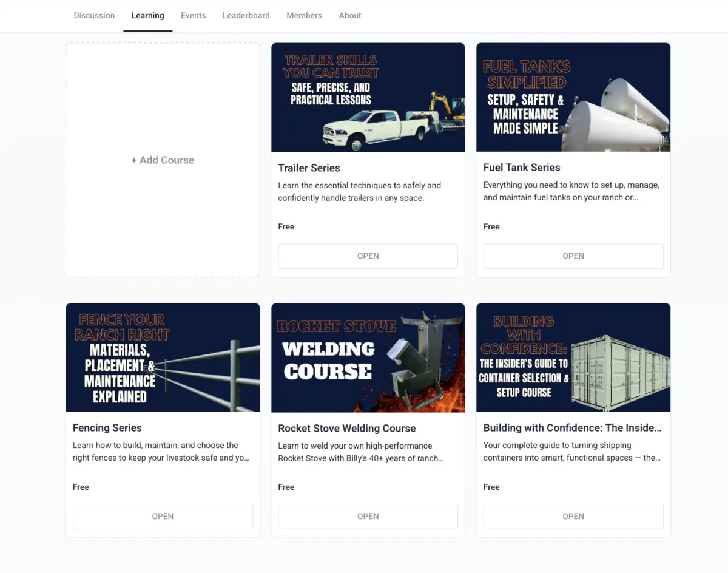This screenshot has width=728, height=573.
Task: Click the container selection course thumbnail
Action: pyautogui.click(x=573, y=358)
